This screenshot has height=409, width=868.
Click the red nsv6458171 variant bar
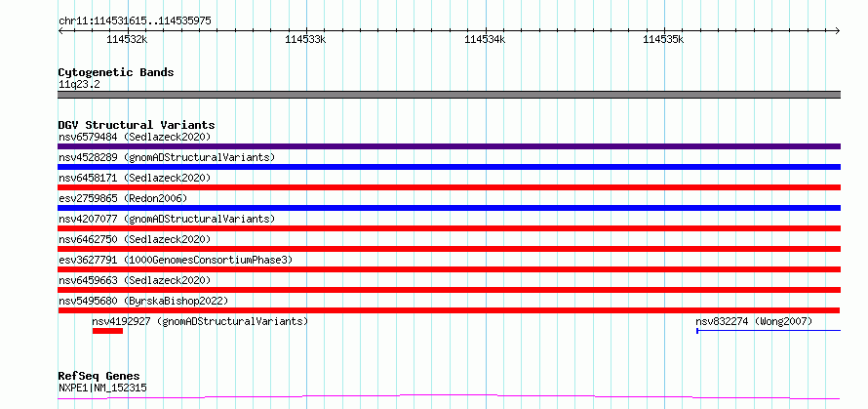click(449, 187)
